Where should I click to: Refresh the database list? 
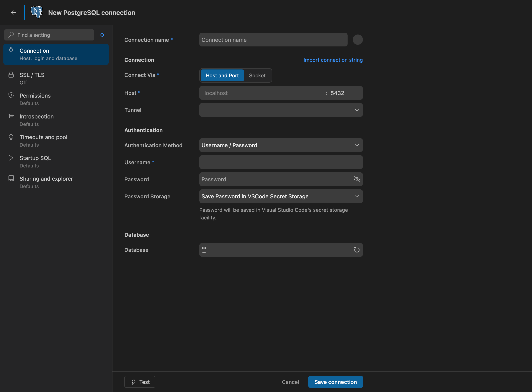(x=357, y=250)
